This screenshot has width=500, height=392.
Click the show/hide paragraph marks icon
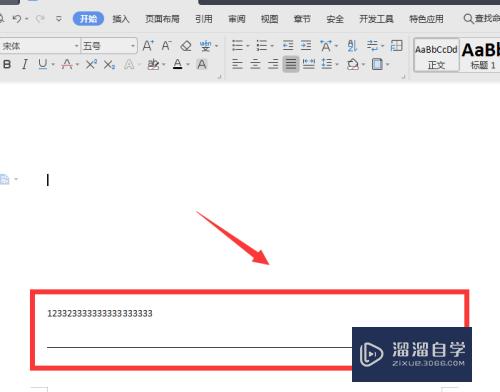click(x=372, y=45)
